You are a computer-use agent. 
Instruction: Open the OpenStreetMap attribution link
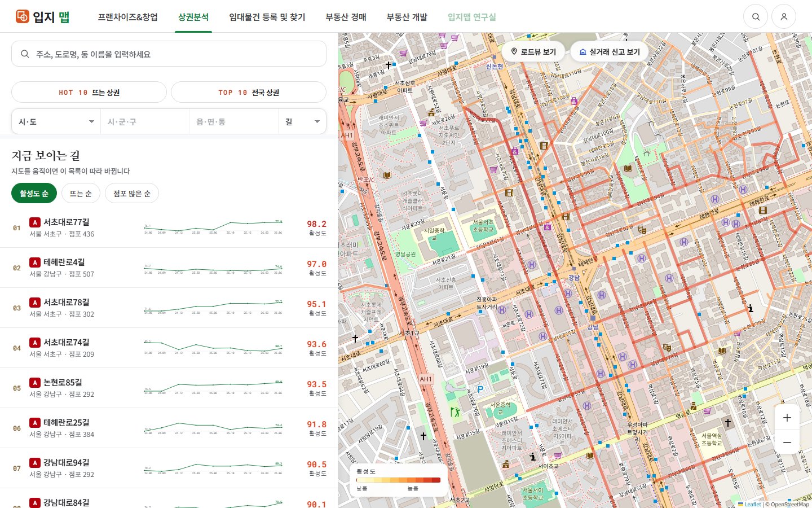789,504
